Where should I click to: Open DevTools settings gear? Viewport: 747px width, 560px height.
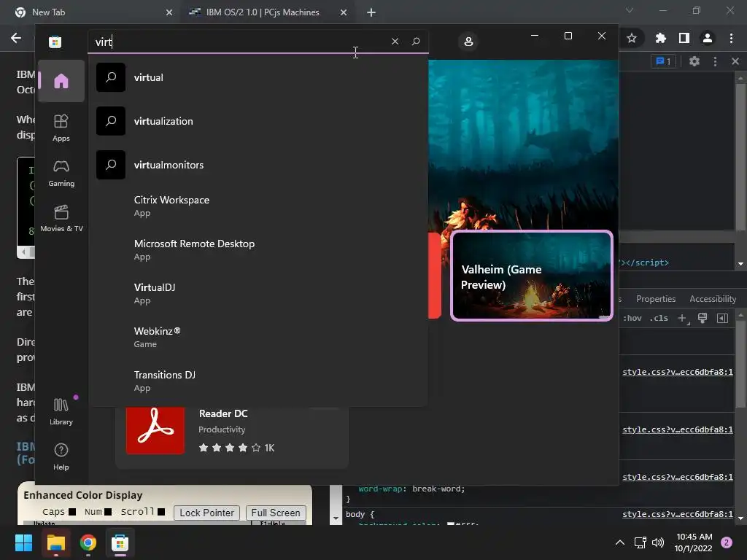click(x=694, y=61)
